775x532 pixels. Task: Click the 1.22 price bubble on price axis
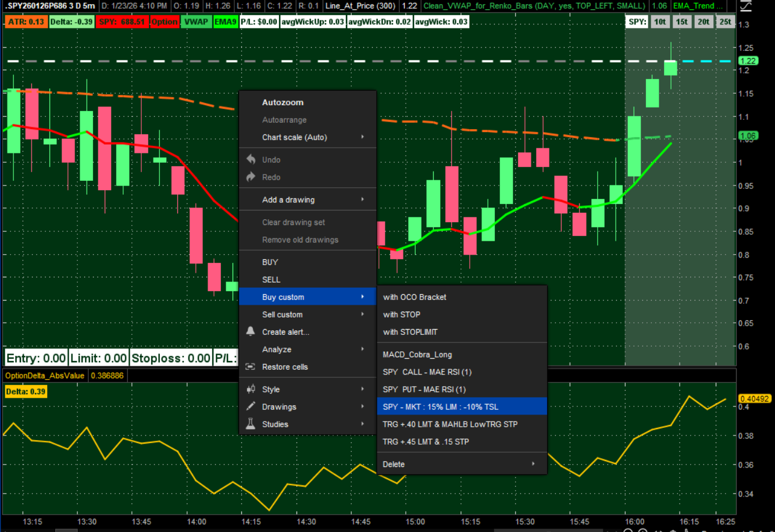[x=748, y=60]
